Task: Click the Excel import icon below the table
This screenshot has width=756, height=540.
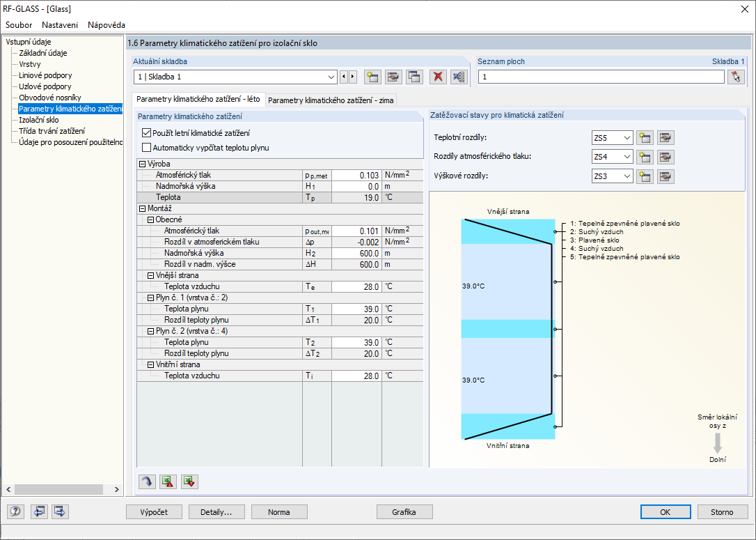Action: click(189, 481)
